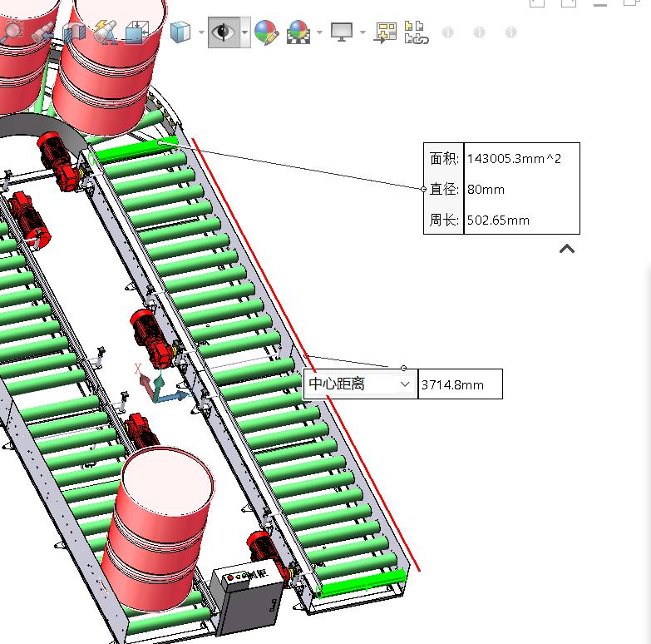651x644 pixels.
Task: Expand the Display Style dropdown arrow
Action: click(x=201, y=32)
